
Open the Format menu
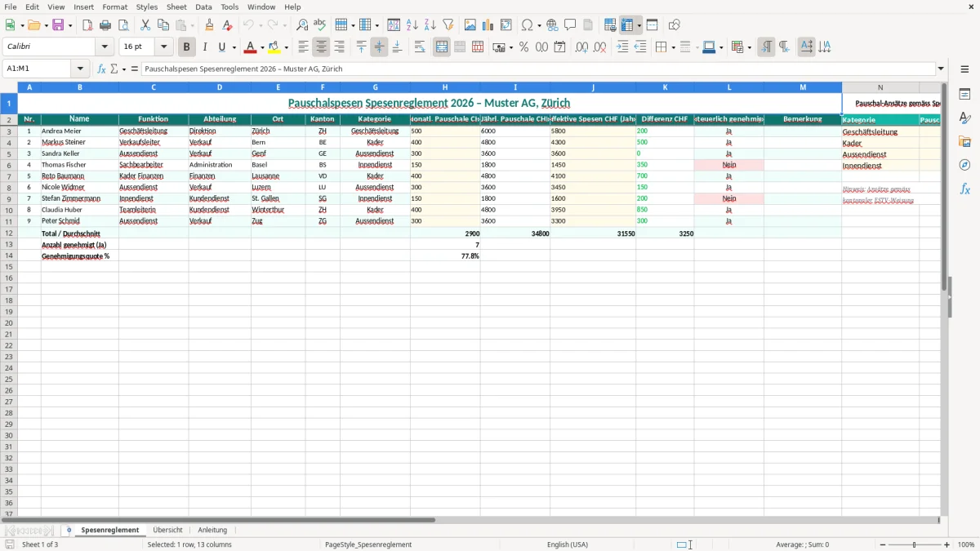pos(114,7)
